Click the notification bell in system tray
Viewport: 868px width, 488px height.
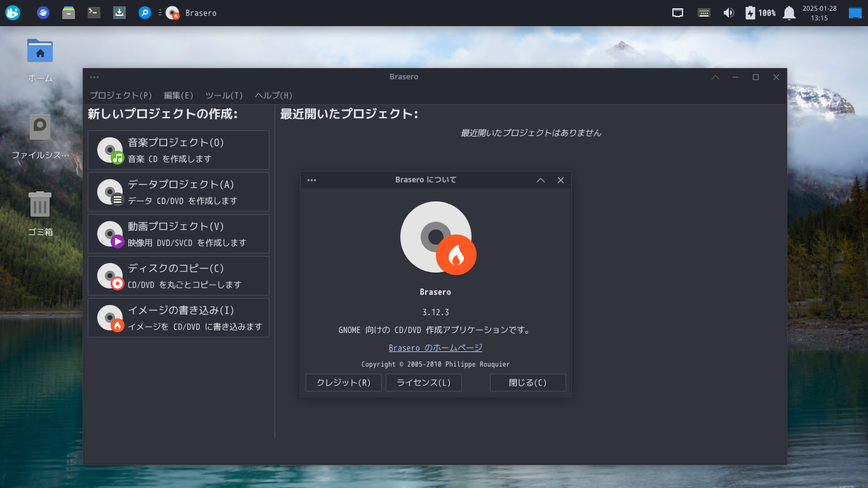coord(789,12)
